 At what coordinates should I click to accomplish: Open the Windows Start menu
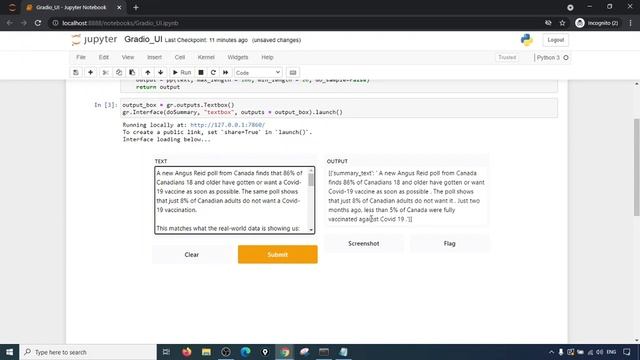9,352
